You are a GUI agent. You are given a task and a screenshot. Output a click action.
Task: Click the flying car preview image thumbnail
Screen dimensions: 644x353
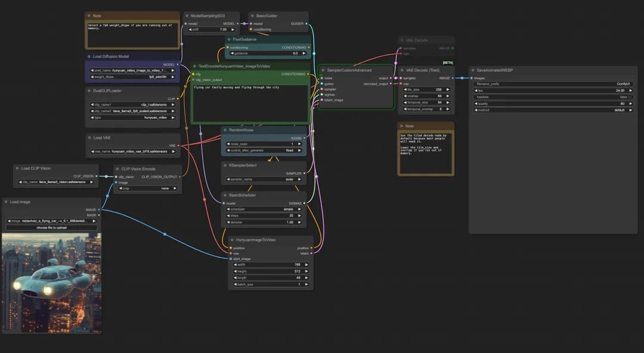pos(51,282)
